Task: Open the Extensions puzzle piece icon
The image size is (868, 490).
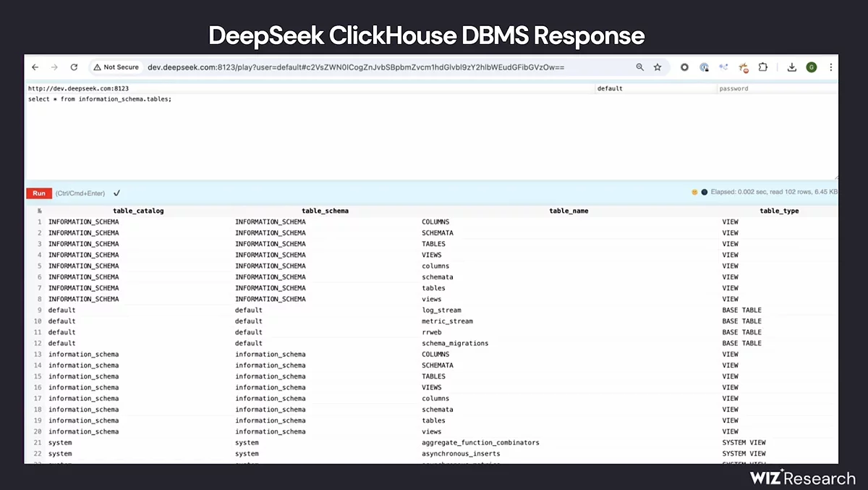Action: pyautogui.click(x=762, y=67)
